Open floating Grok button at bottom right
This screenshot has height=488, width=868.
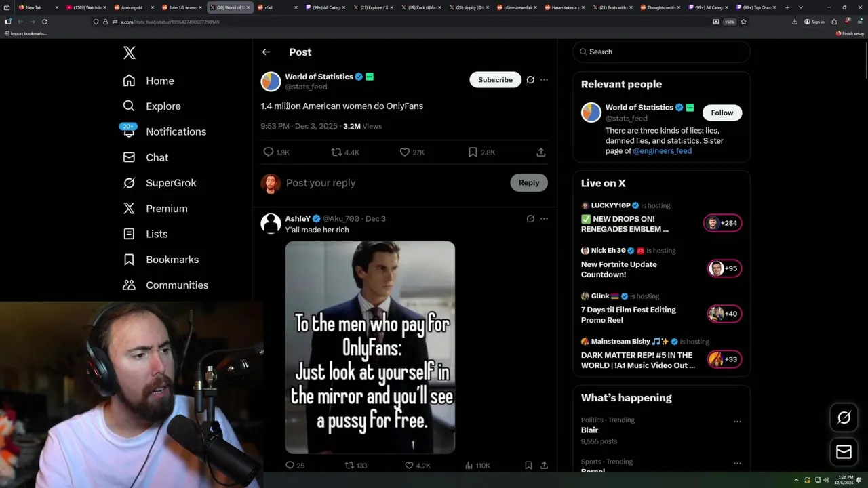pos(844,418)
